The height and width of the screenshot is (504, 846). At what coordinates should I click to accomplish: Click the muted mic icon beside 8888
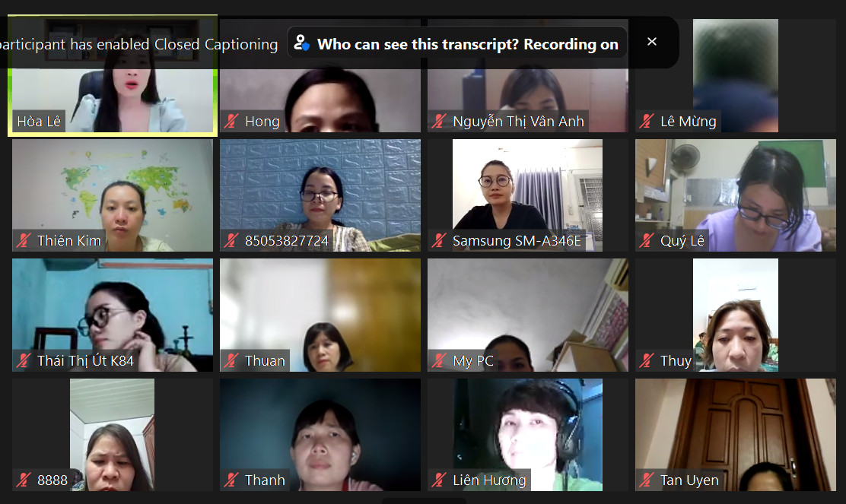tap(24, 480)
